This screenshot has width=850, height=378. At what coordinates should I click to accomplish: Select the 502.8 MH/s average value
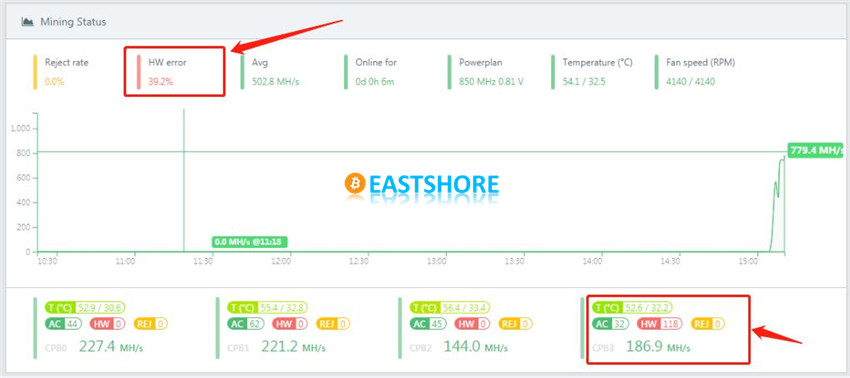[x=275, y=82]
